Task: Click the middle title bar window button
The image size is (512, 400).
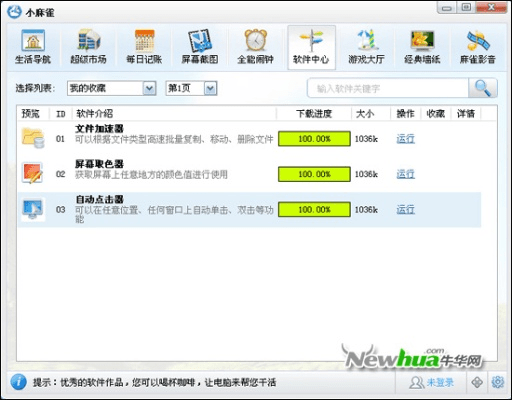Action: point(466,8)
